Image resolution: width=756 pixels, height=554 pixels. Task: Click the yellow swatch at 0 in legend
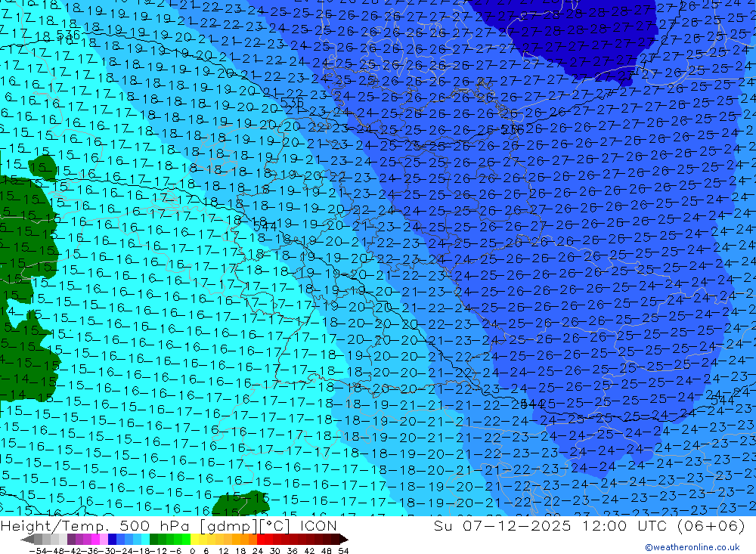(x=195, y=539)
